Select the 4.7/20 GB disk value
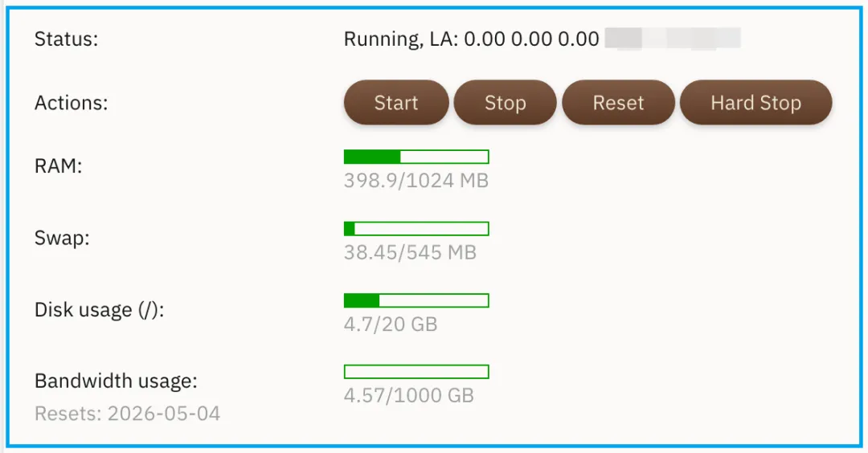 point(391,324)
